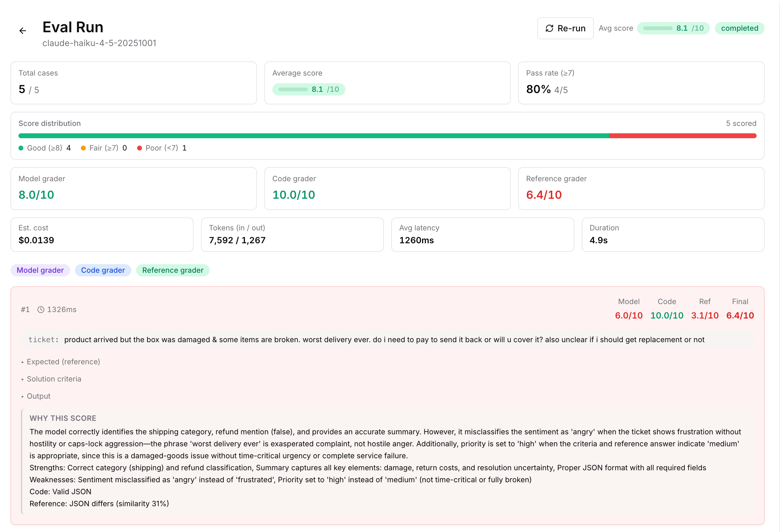Click the green Good legend dot

(21, 148)
